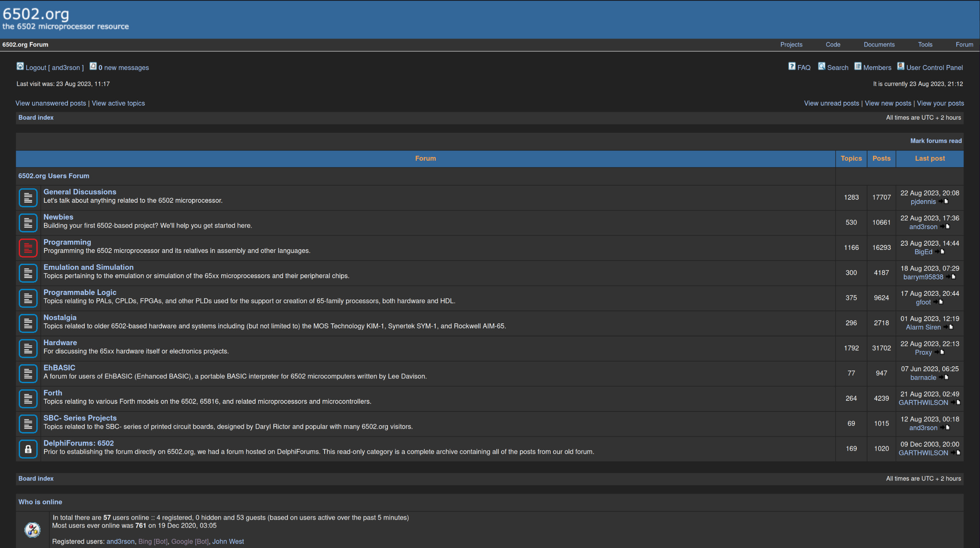
Task: Open the Hardware forum link
Action: tap(60, 342)
